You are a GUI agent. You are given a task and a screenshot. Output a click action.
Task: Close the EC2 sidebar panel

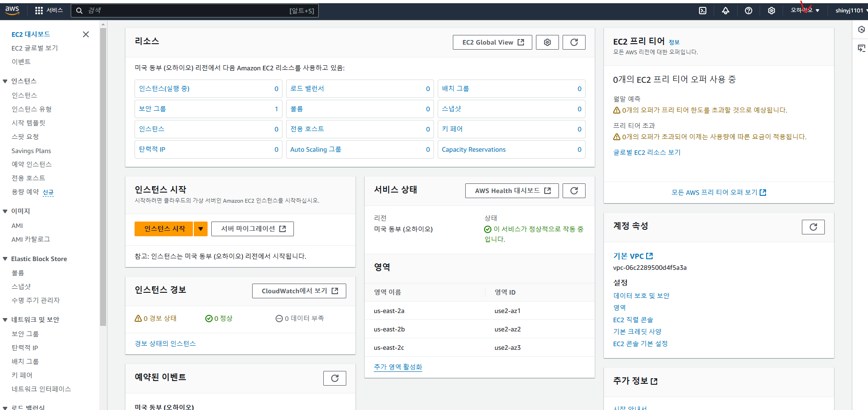coord(86,34)
